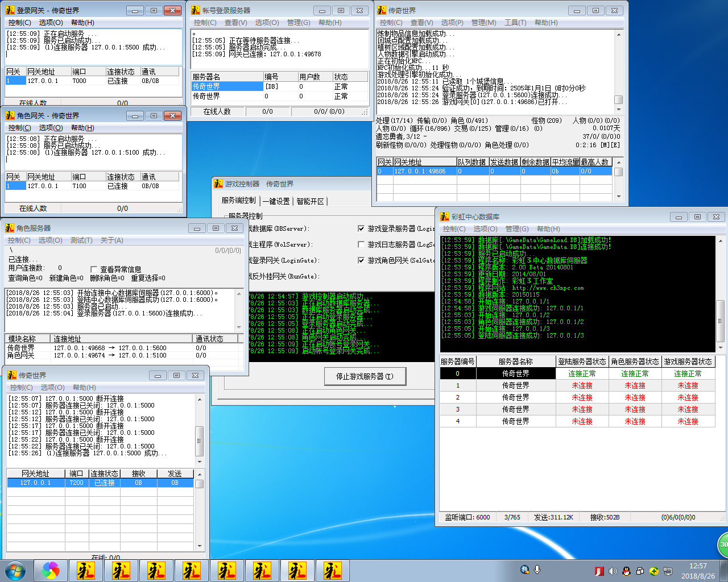Click the microphone icon in taskbar
Screen dimensions: 728x582
(537, 569)
